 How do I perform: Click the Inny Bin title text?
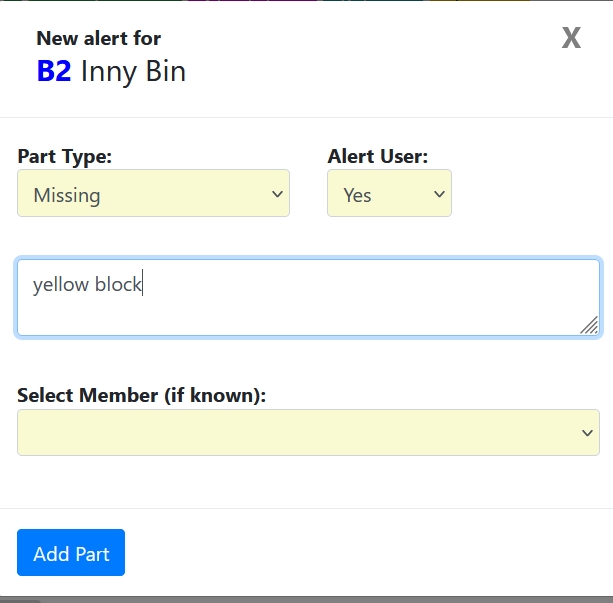tap(133, 72)
